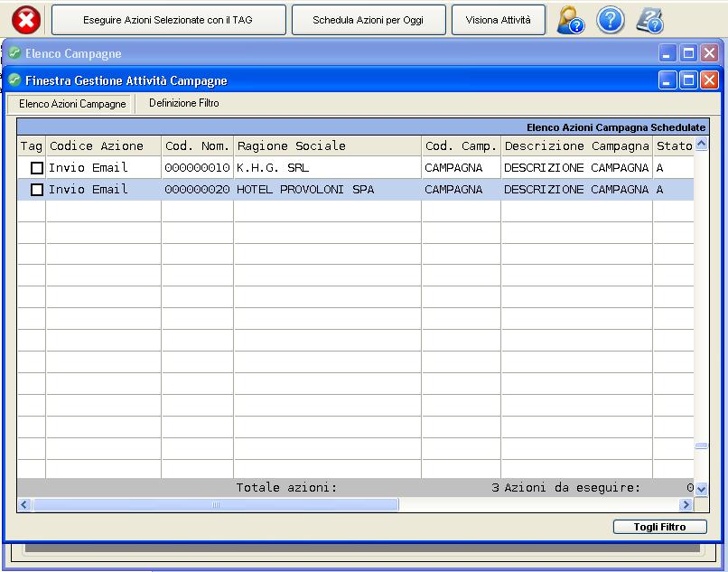Minimize the Elenco Campagne window

667,53
